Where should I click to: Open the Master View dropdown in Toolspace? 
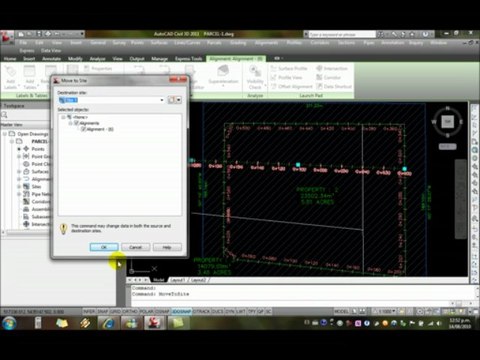[x=25, y=125]
